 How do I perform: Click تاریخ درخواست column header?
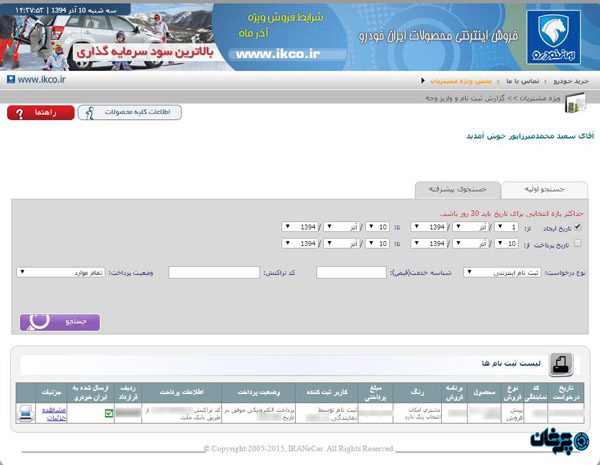click(566, 392)
